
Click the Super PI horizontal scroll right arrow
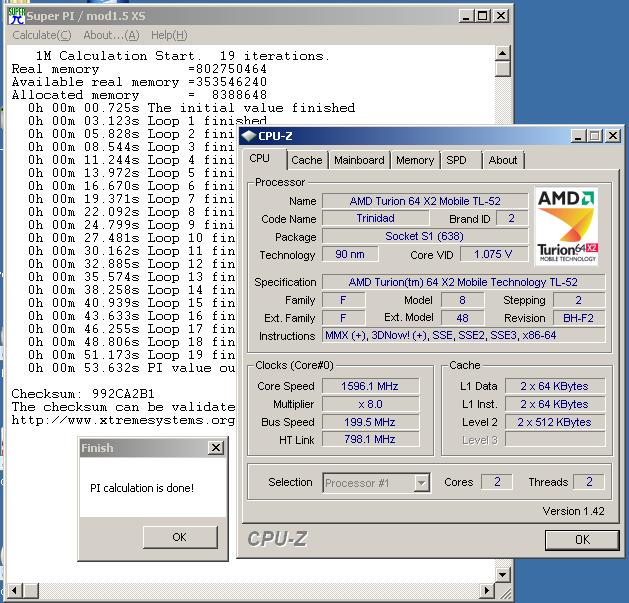click(x=487, y=590)
